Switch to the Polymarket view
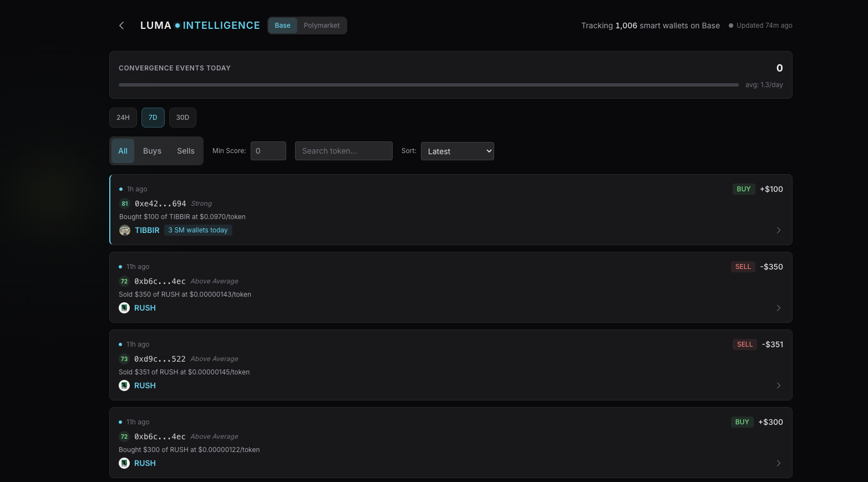The height and width of the screenshot is (482, 868). 322,25
